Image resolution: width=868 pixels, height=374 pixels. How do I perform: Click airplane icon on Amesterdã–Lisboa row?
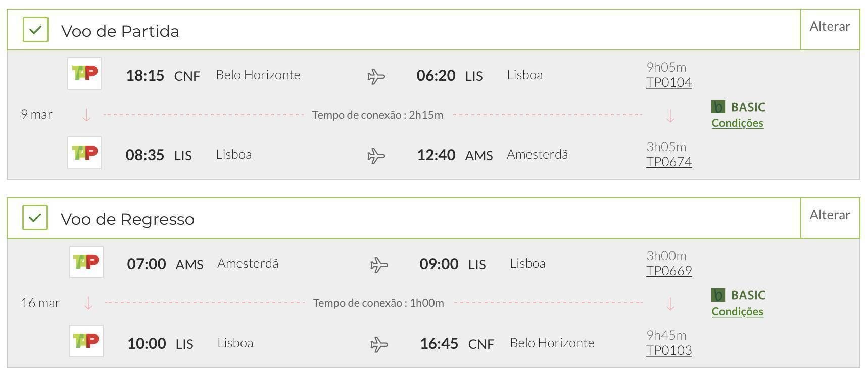[379, 265]
